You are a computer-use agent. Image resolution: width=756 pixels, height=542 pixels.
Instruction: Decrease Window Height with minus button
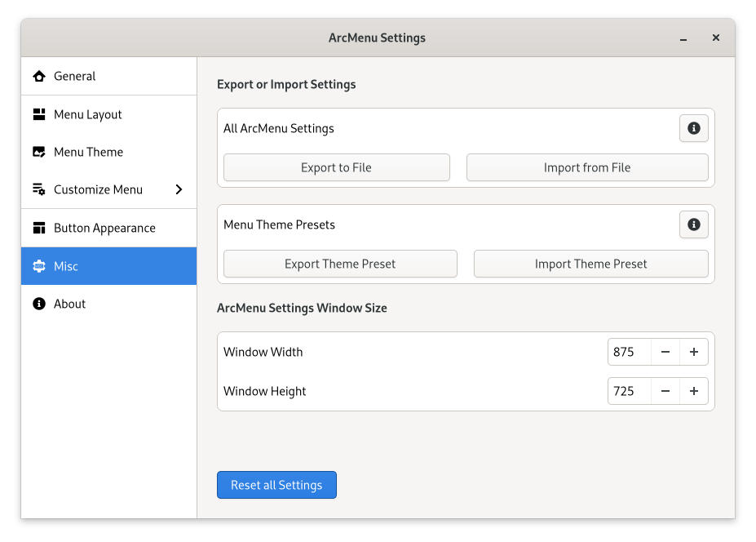tap(665, 391)
